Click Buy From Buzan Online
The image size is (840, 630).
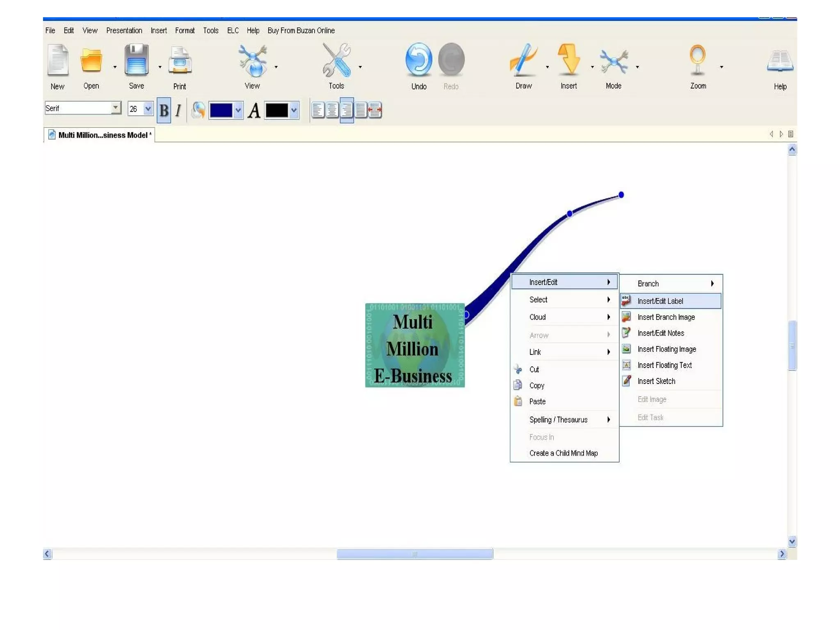(301, 31)
